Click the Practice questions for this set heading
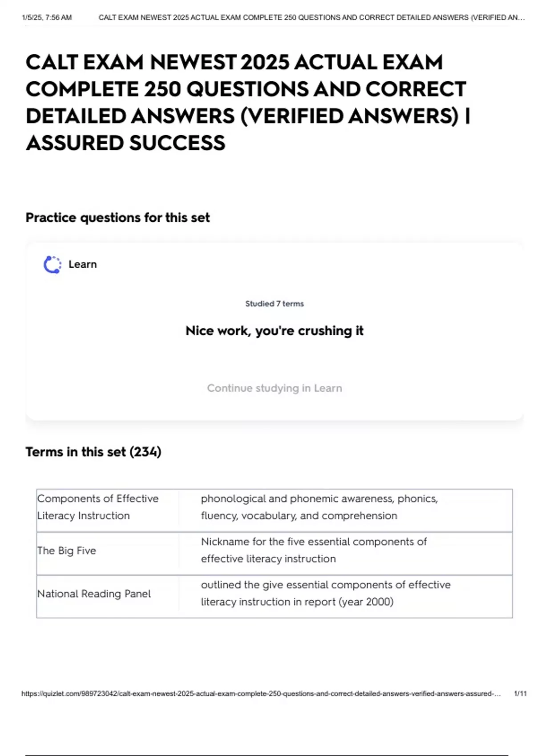Viewport: 534px width, 756px height. (117, 217)
